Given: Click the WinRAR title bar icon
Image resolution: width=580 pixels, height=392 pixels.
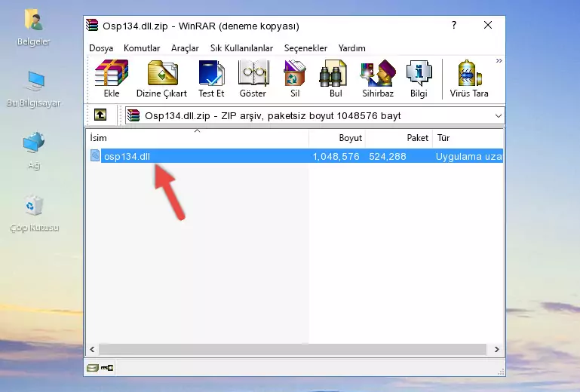Looking at the screenshot, I should coord(92,25).
